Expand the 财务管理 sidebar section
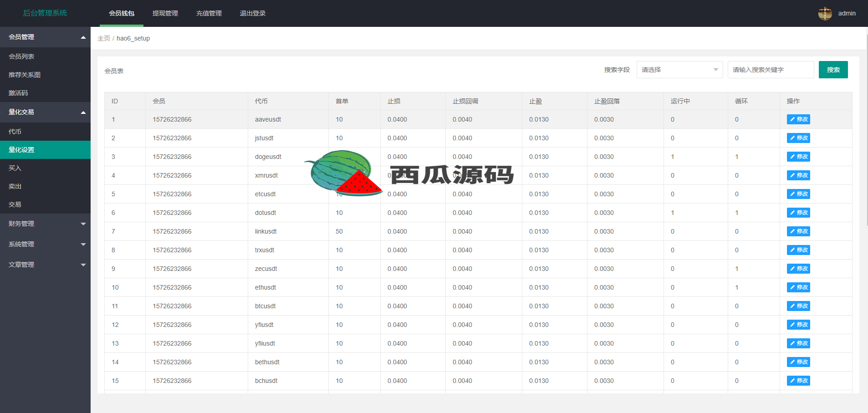Viewport: 868px width, 413px height. (45, 224)
